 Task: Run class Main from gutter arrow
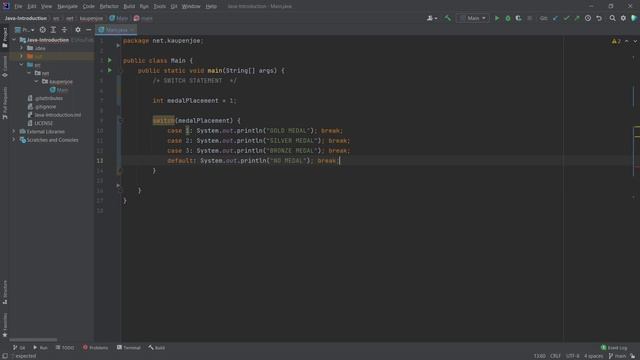pyautogui.click(x=110, y=60)
